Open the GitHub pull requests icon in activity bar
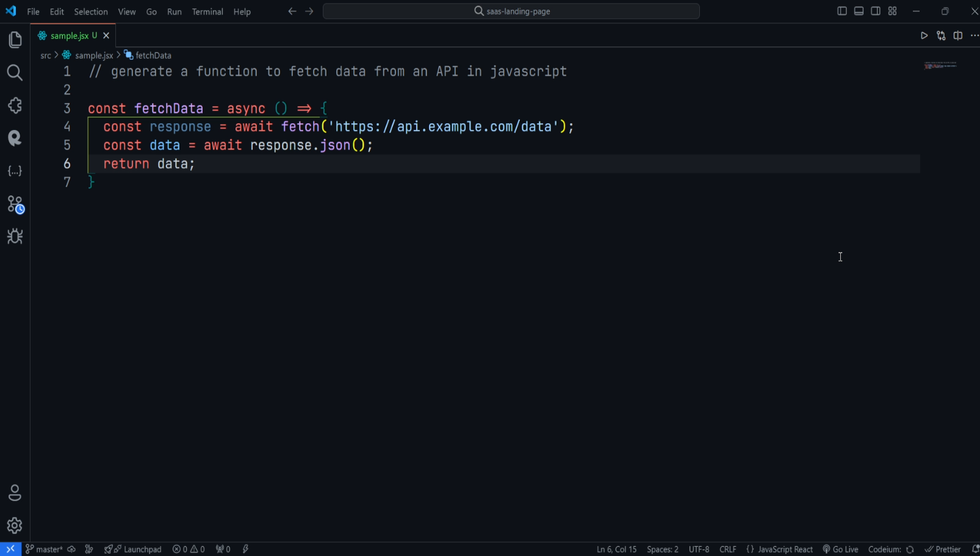This screenshot has width=980, height=556. pos(15,138)
